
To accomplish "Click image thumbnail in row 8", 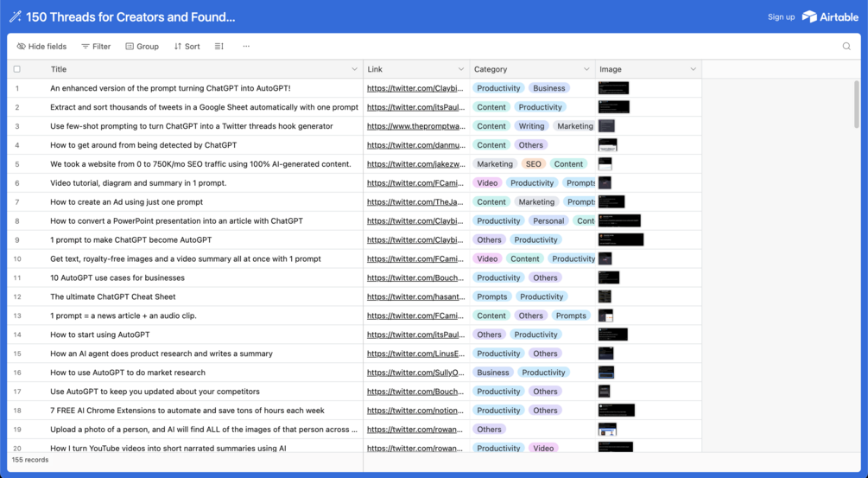I will point(619,221).
